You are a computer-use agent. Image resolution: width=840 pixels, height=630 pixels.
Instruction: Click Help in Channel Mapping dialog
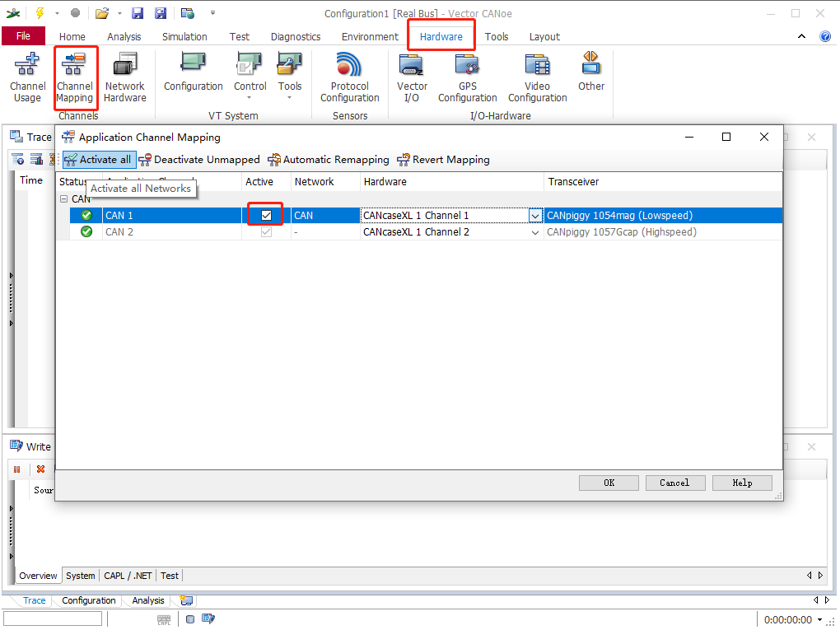742,483
